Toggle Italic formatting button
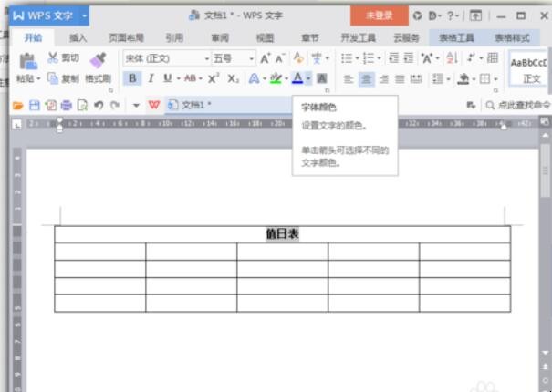Image resolution: width=552 pixels, height=392 pixels. point(150,79)
